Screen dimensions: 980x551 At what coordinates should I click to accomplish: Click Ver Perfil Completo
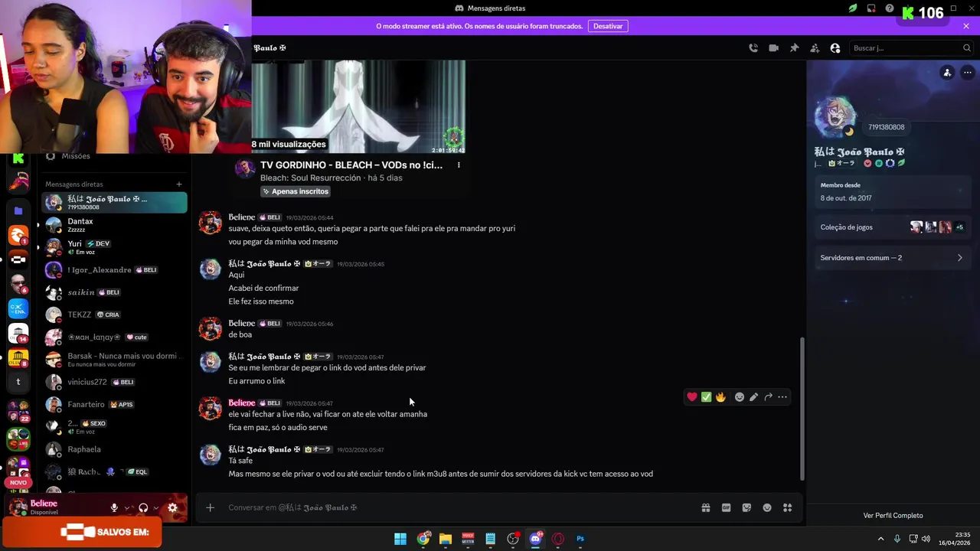click(x=893, y=516)
